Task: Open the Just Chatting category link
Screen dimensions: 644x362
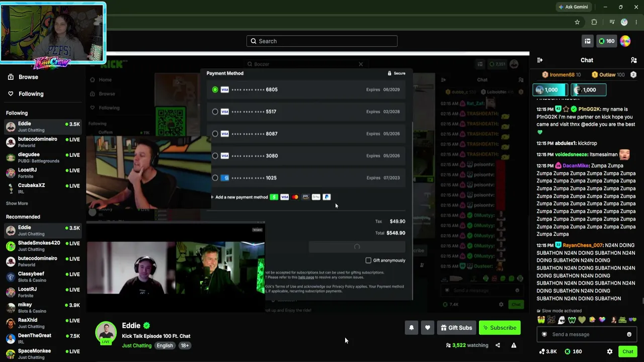Action: (136, 345)
